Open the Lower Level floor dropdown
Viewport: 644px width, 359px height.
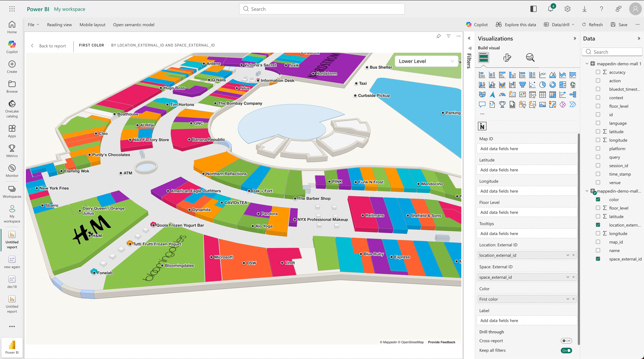[x=426, y=61]
